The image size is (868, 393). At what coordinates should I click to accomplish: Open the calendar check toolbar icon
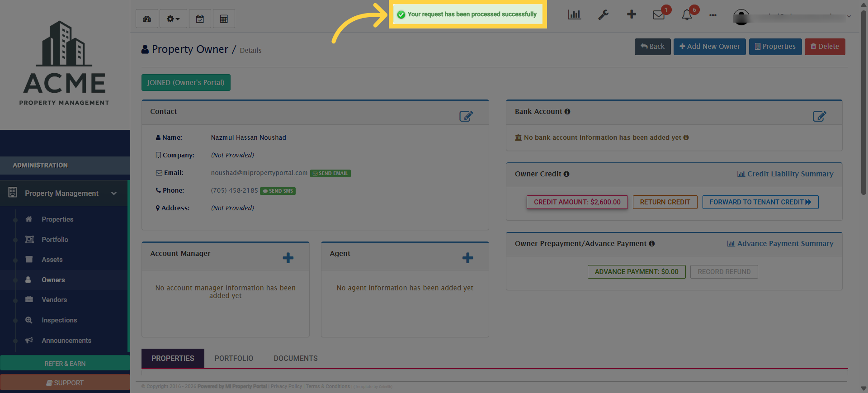pos(200,19)
